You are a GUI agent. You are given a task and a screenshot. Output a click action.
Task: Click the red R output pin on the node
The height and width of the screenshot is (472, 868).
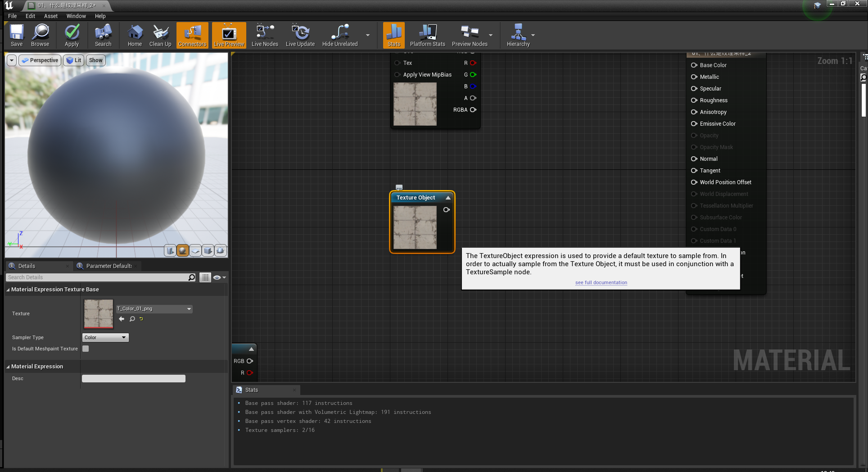click(x=251, y=373)
